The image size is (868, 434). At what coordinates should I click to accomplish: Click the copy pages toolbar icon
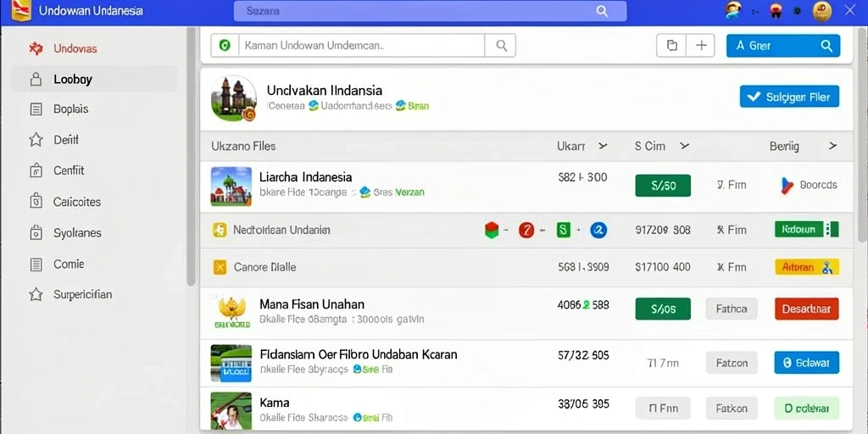tap(671, 46)
